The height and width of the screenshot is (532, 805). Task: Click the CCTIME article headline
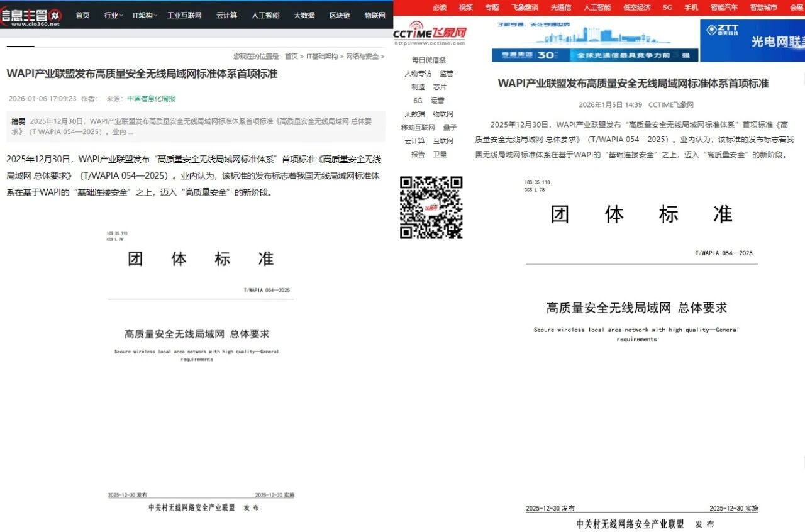click(x=633, y=83)
